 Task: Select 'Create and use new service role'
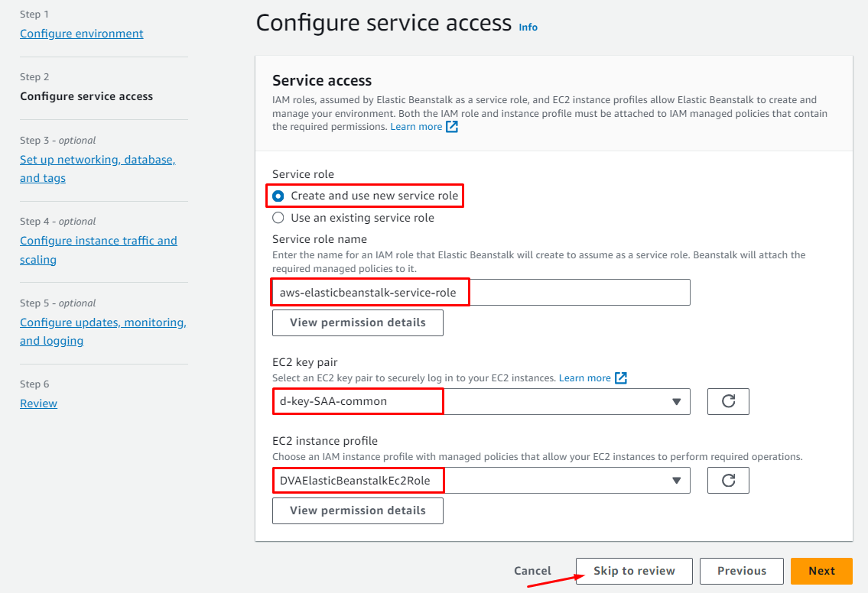pyautogui.click(x=278, y=196)
